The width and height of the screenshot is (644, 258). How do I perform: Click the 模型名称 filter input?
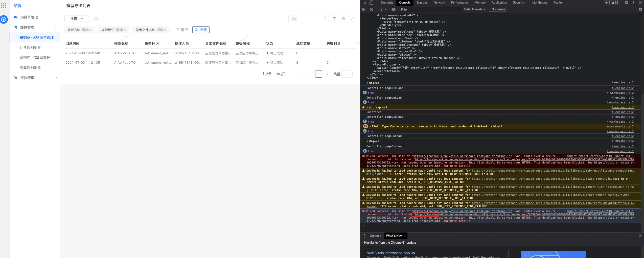click(87, 30)
